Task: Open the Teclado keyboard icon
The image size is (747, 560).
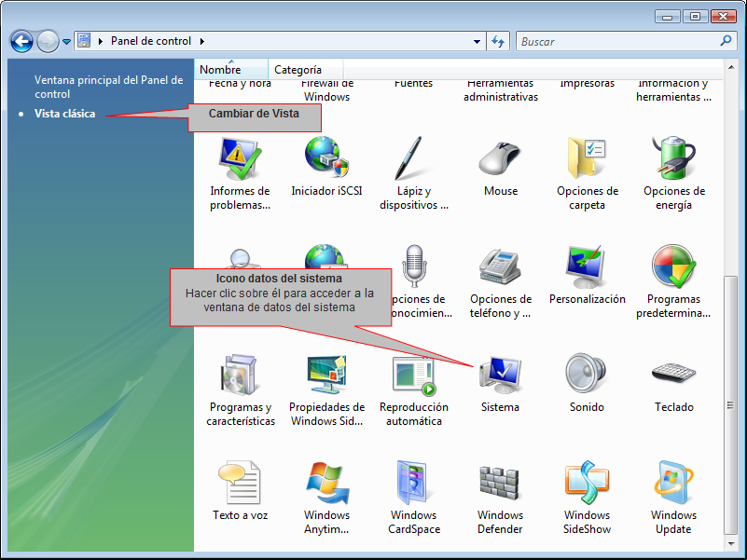Action: click(x=673, y=373)
